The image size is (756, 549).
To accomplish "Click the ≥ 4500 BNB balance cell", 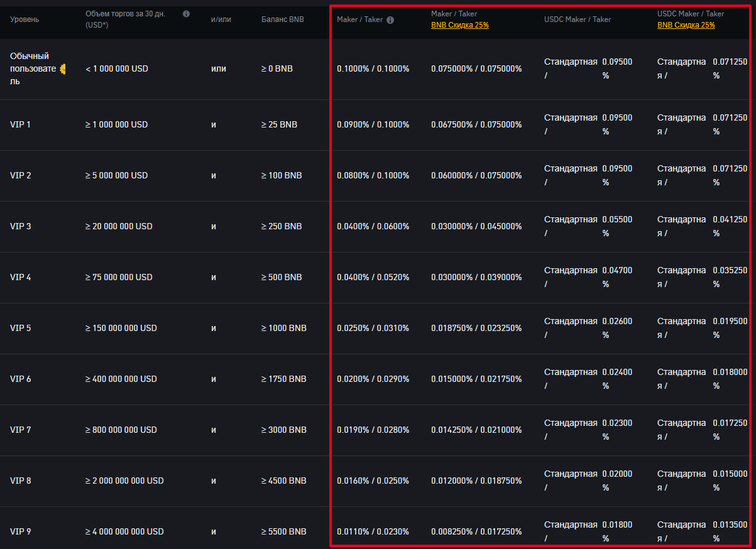I will pyautogui.click(x=284, y=481).
